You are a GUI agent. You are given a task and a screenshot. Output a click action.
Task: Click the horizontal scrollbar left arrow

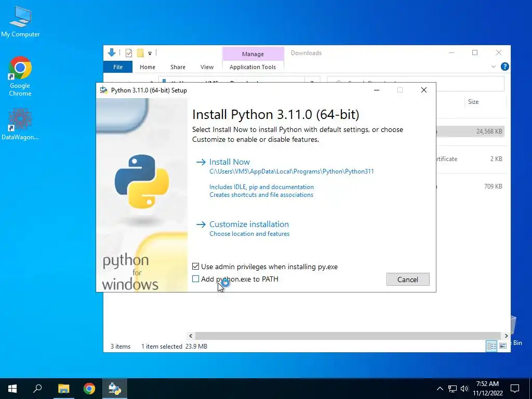click(191, 336)
